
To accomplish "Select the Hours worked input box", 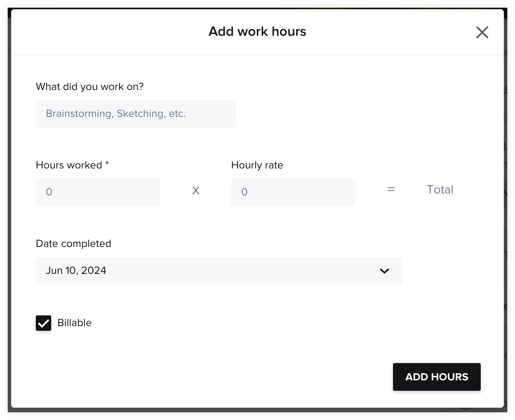I will [98, 192].
